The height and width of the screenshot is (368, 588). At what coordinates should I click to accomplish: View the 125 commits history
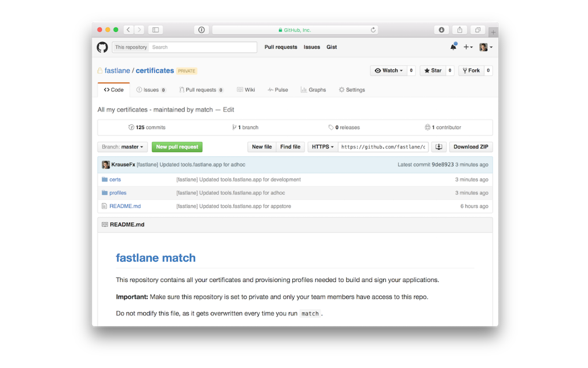tap(147, 127)
